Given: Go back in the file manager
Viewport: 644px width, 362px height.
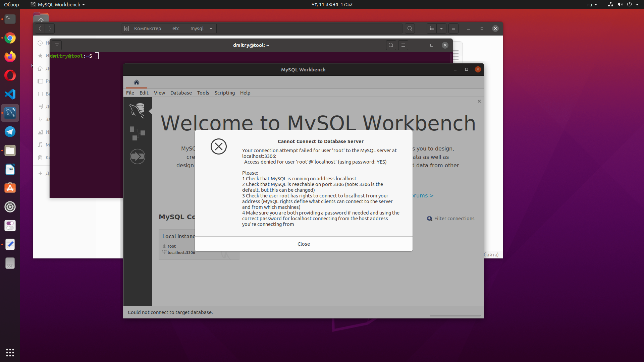Looking at the screenshot, I should (40, 28).
